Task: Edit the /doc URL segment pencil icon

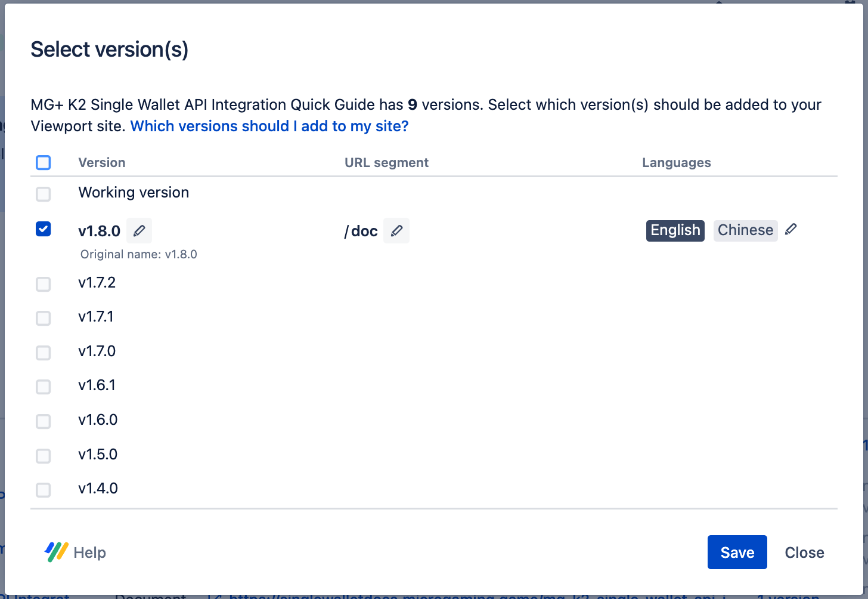Action: [396, 231]
